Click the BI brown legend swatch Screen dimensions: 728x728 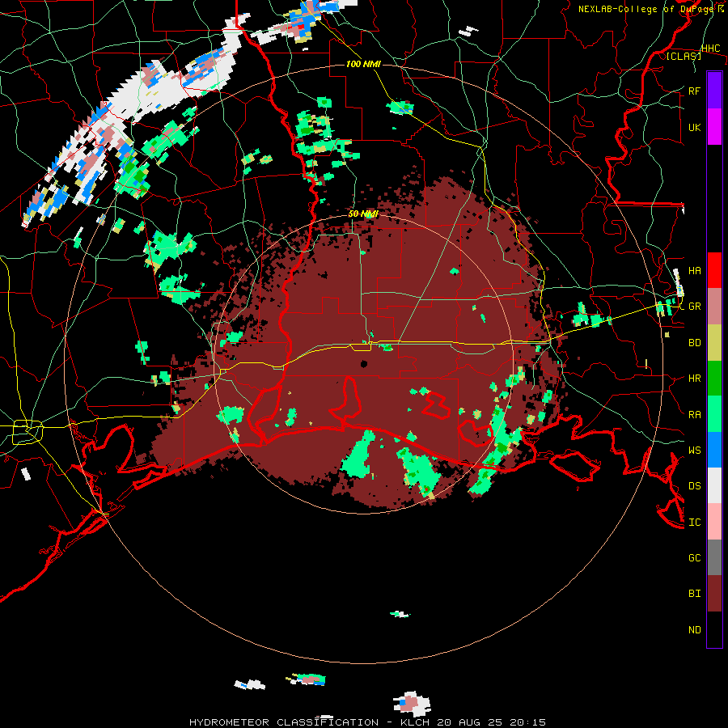tap(714, 594)
